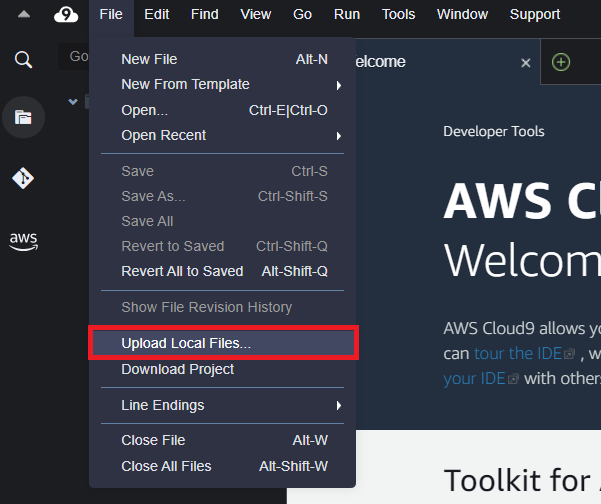Open the Tools menu
This screenshot has height=504, width=601.
[x=398, y=15]
